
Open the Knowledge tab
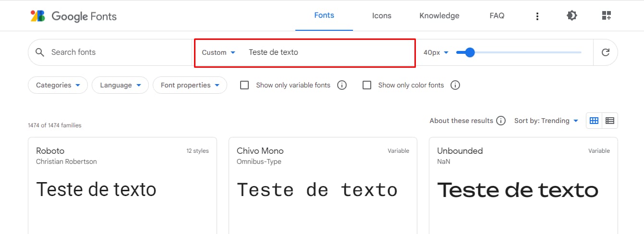[x=439, y=16]
